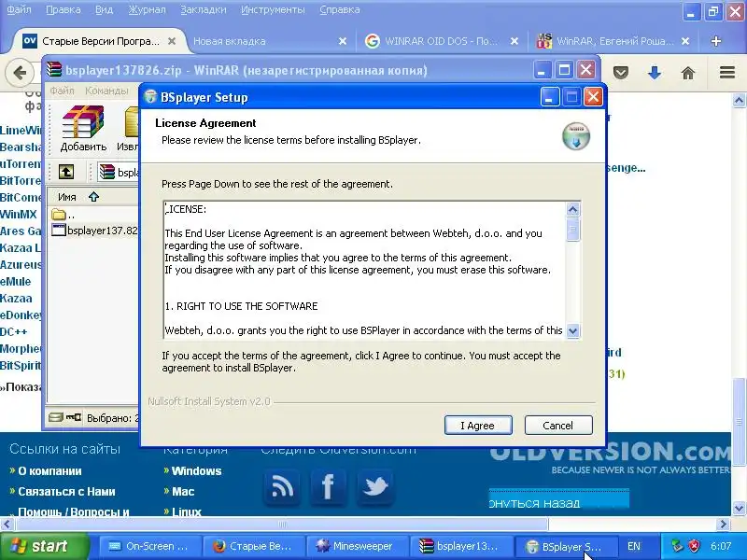Switch to Firefox Старые Ве... taskbar item
Image resolution: width=747 pixels, height=560 pixels.
254,546
